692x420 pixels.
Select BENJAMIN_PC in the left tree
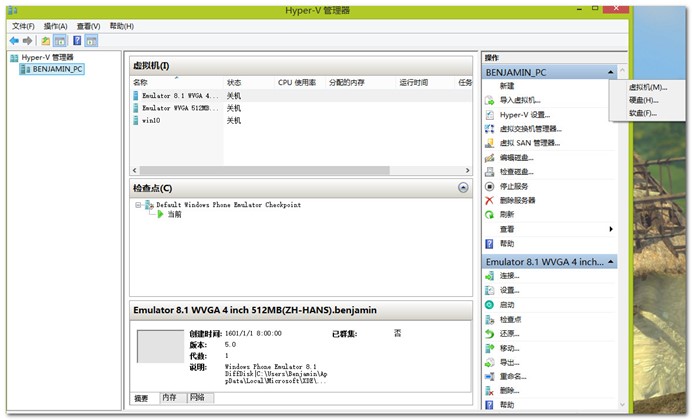point(52,69)
